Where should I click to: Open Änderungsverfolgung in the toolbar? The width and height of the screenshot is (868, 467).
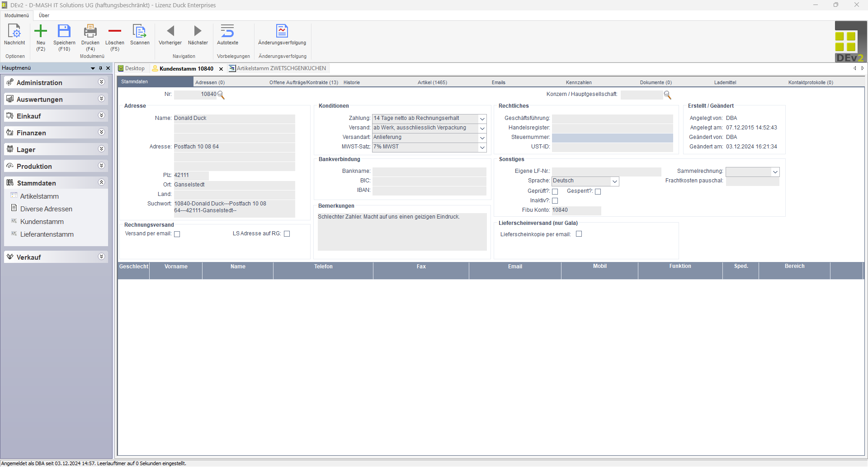[282, 32]
